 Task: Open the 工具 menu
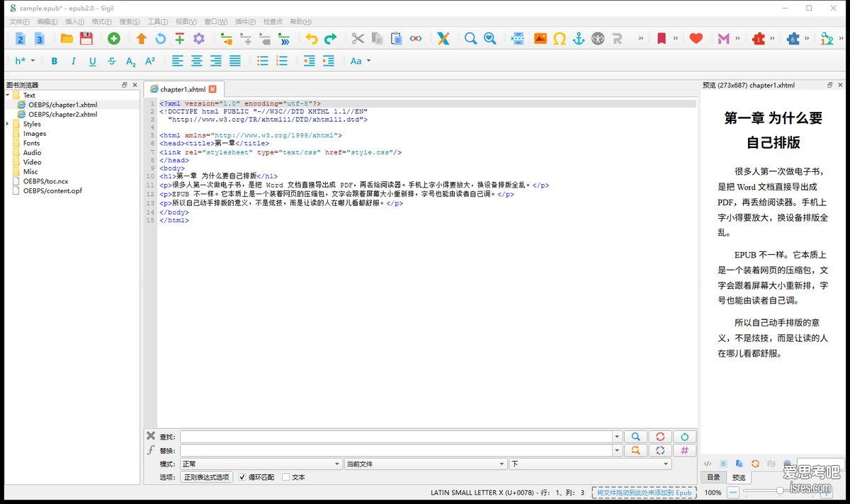(158, 22)
